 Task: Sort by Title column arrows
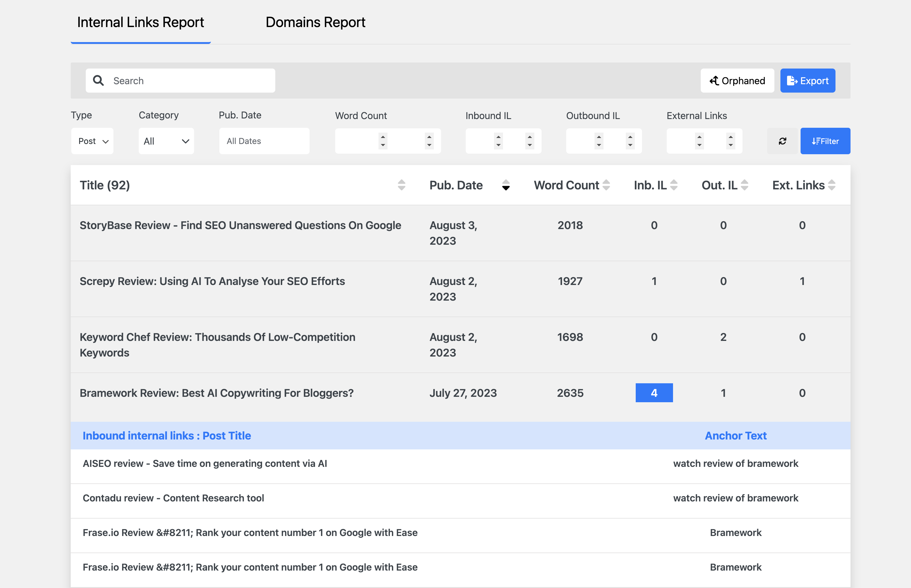click(x=401, y=185)
